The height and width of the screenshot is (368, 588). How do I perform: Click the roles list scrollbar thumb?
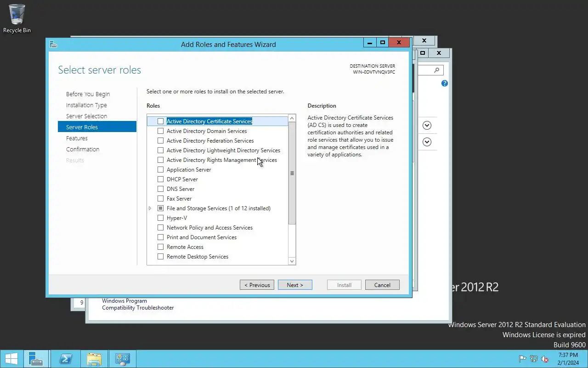292,173
